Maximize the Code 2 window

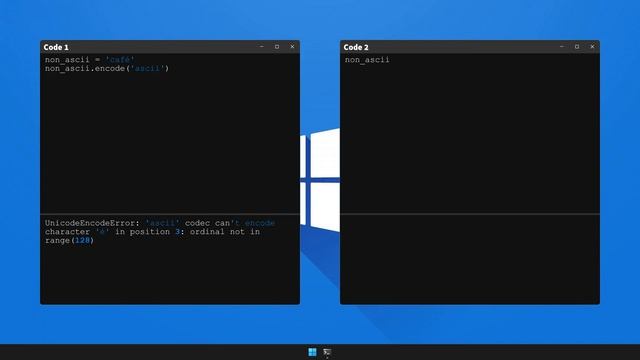pos(577,47)
